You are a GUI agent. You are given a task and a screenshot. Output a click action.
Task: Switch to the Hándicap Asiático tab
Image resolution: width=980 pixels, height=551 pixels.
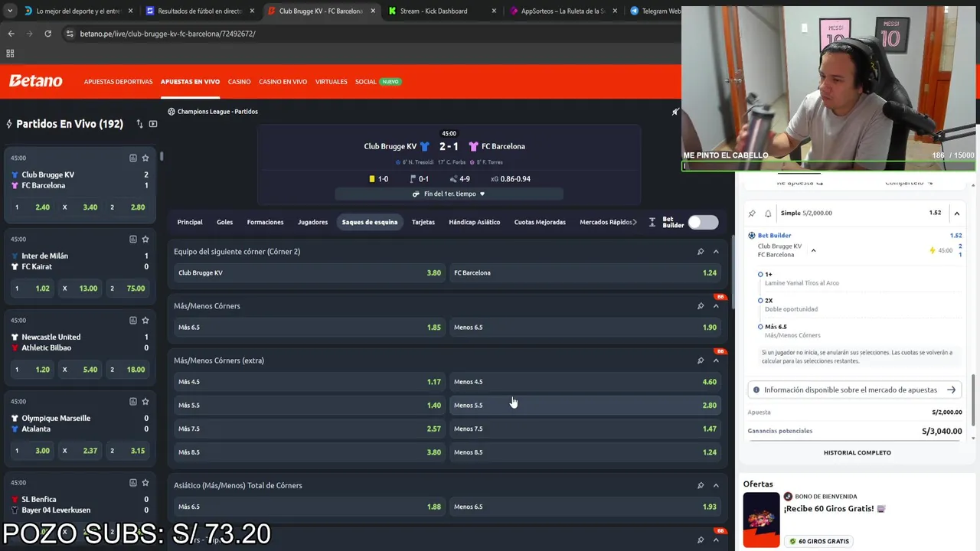coord(474,222)
